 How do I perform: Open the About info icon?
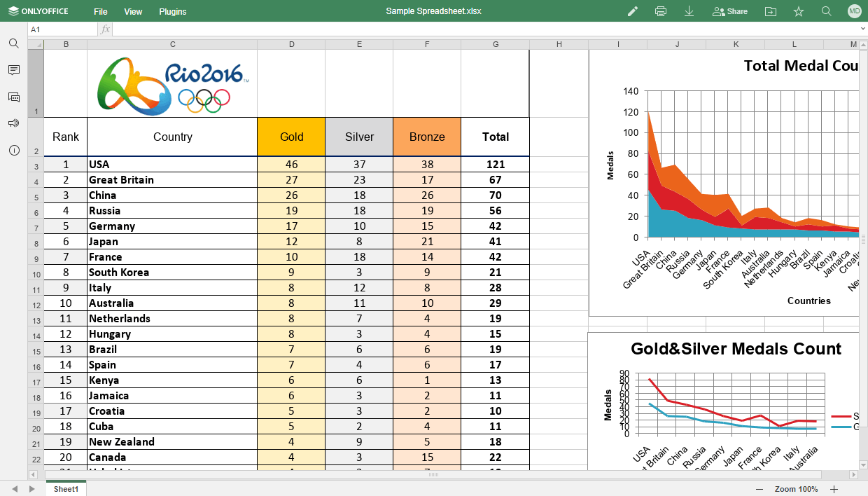coord(14,150)
